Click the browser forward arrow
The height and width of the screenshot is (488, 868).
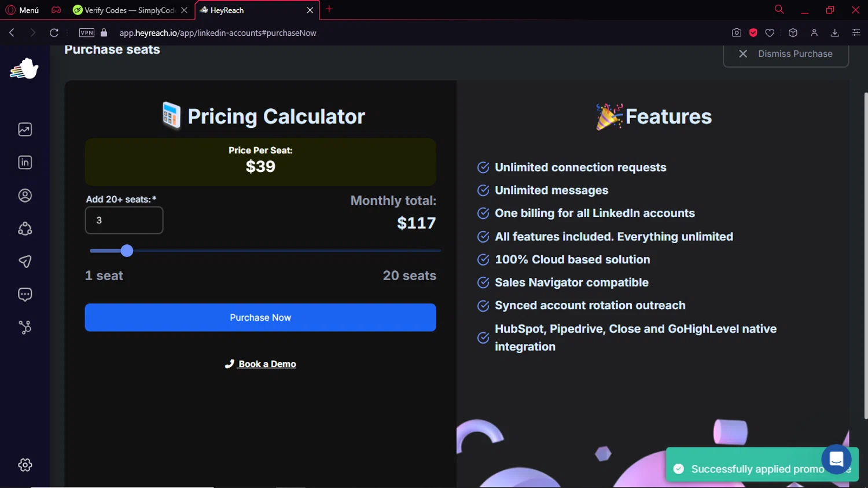point(32,33)
